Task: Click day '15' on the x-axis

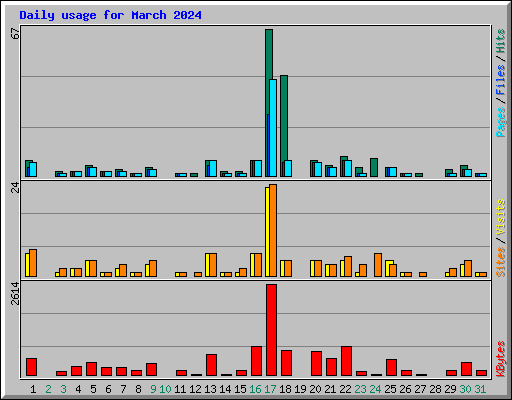Action: pos(240,389)
